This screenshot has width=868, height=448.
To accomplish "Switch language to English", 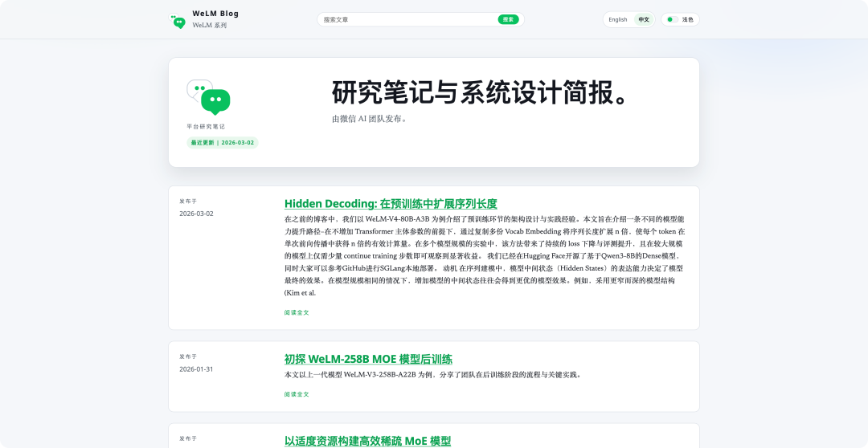I will (x=618, y=19).
